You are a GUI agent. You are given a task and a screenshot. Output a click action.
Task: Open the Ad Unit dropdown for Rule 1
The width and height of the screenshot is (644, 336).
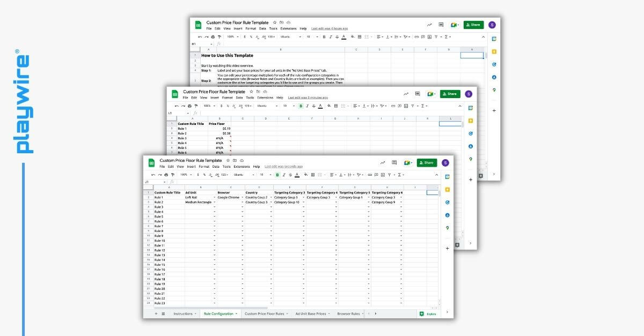(215, 198)
